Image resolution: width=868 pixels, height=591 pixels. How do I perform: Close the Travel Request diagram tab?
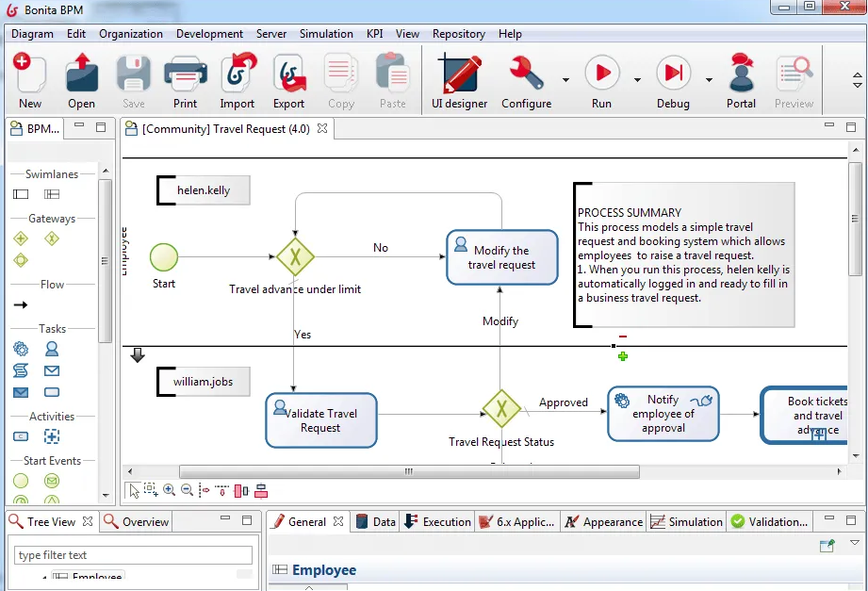point(322,128)
